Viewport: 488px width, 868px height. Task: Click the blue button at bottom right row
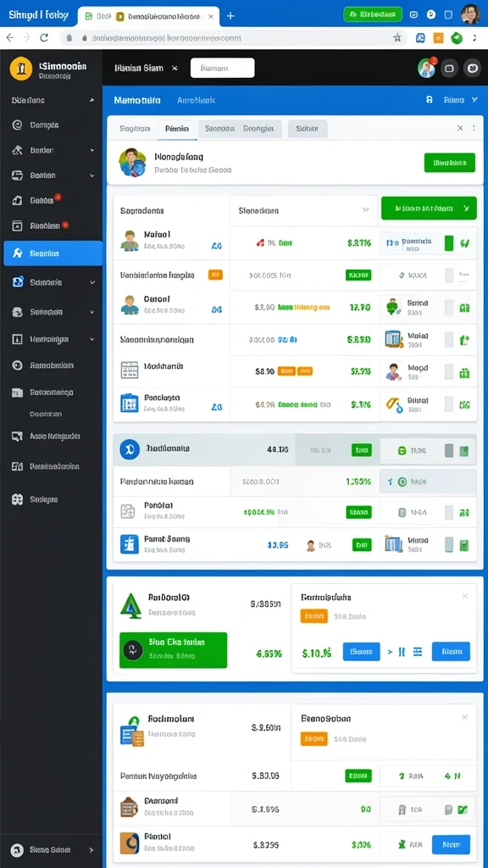coord(451,845)
